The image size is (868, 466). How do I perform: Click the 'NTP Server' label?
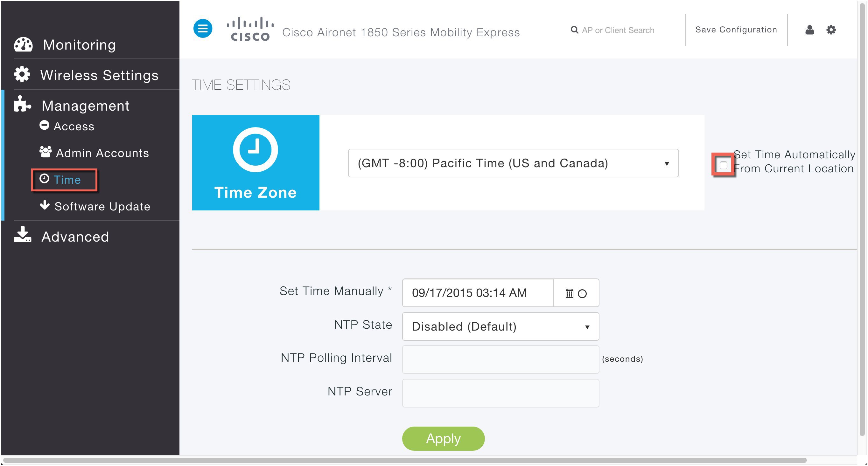pos(360,391)
